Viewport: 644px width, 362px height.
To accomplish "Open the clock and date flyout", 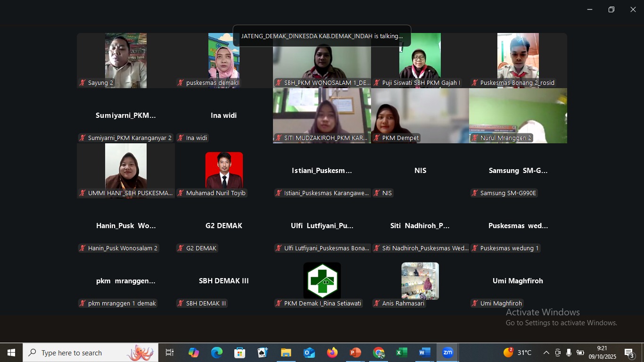I will 602,353.
